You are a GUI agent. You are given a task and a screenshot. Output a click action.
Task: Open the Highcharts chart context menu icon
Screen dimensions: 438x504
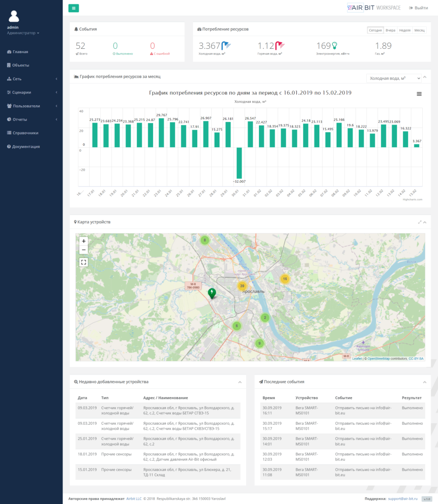[419, 94]
